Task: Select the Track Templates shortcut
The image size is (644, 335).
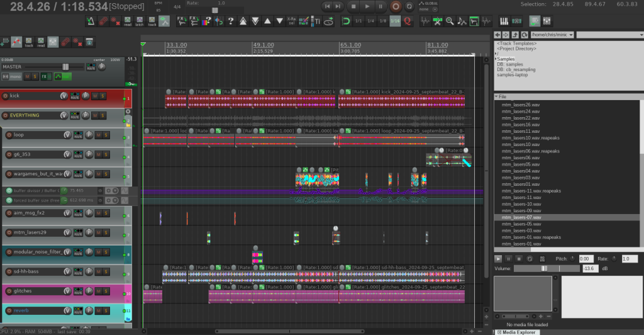Action: [517, 43]
